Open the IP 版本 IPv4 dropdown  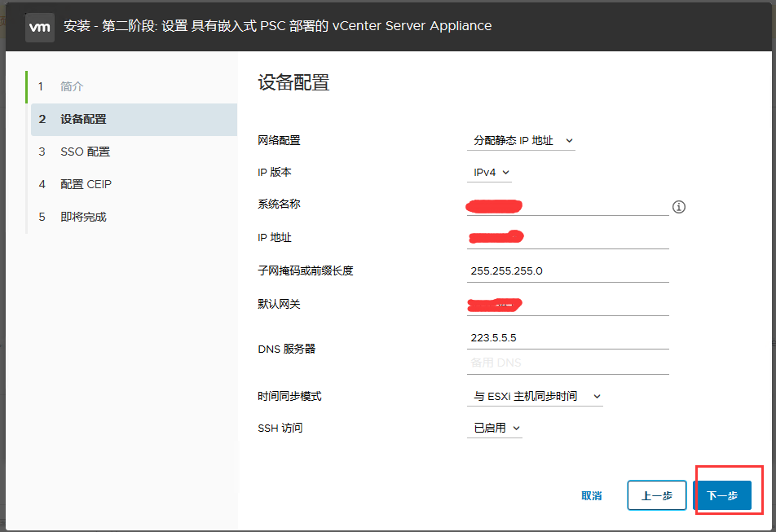pos(489,173)
